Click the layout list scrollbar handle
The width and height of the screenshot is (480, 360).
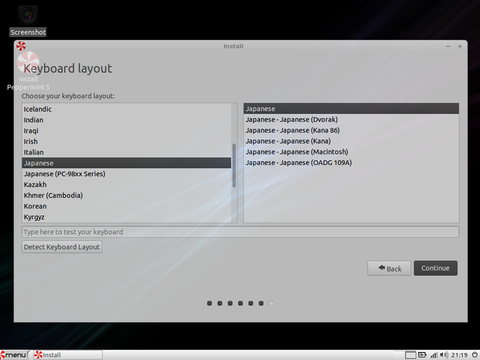[234, 165]
